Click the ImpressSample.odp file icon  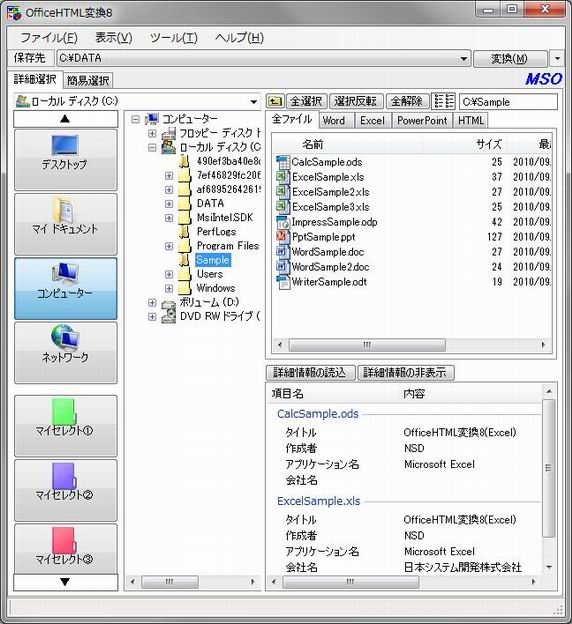click(x=283, y=222)
